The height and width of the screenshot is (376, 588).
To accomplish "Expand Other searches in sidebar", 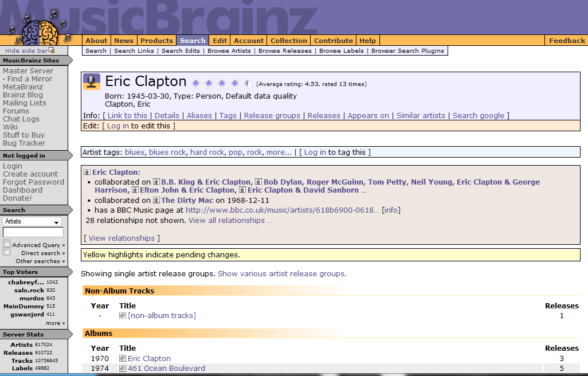I will pos(40,261).
